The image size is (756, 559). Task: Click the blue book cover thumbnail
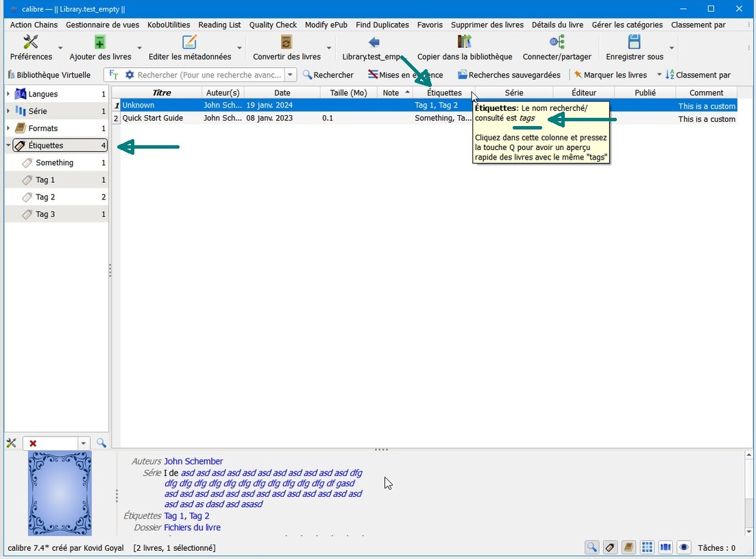60,493
